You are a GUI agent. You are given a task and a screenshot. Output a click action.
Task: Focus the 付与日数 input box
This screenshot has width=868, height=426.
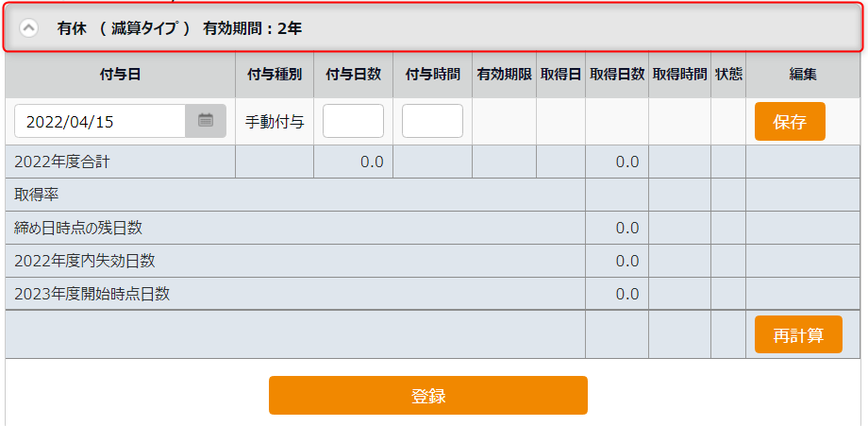(353, 122)
